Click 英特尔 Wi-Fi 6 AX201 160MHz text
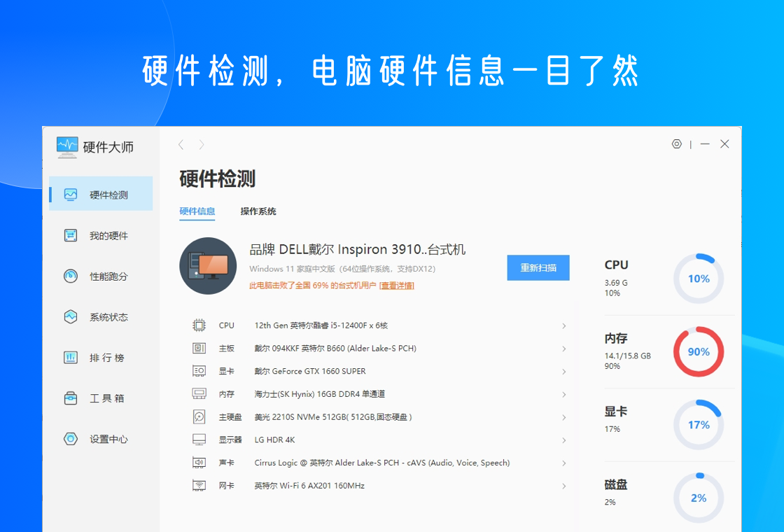This screenshot has width=784, height=532. pos(309,486)
